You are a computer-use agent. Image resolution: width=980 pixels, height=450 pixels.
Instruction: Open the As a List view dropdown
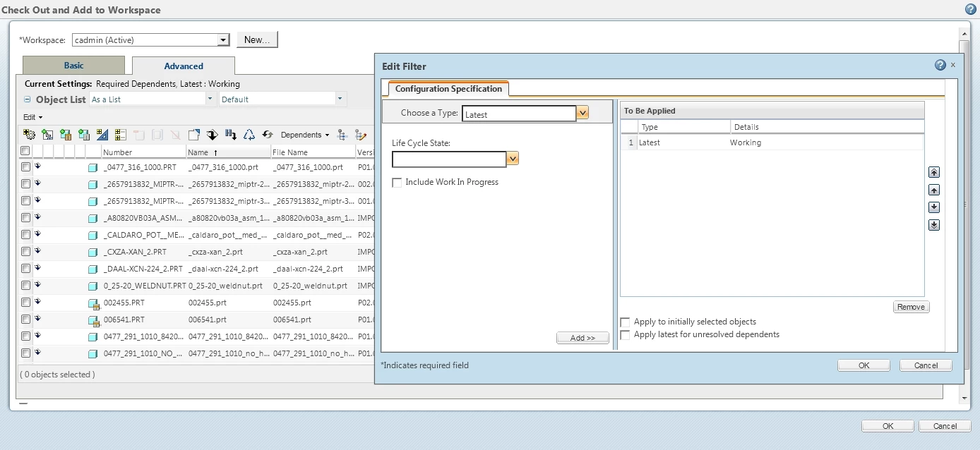point(210,99)
